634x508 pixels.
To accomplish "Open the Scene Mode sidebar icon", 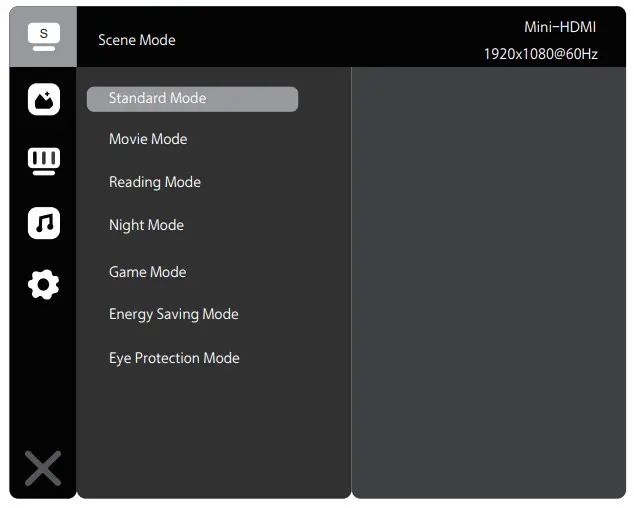I will tap(43, 36).
